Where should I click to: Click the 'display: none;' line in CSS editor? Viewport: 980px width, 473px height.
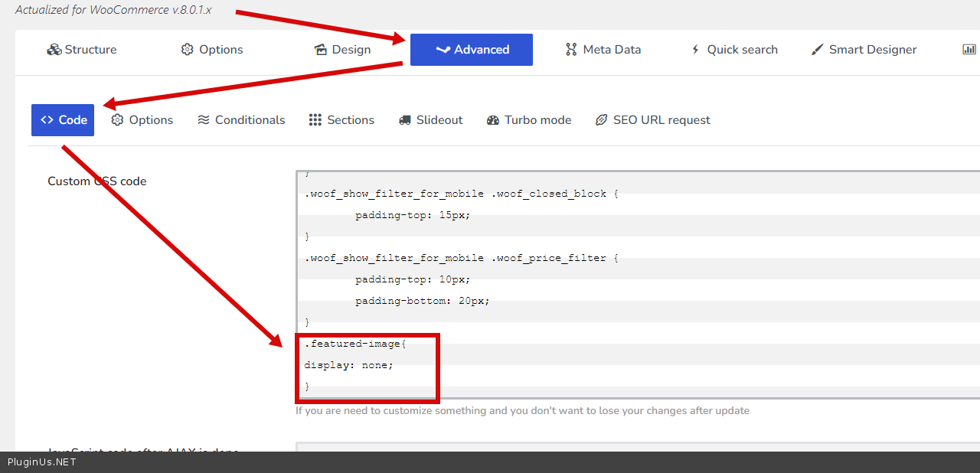[348, 365]
